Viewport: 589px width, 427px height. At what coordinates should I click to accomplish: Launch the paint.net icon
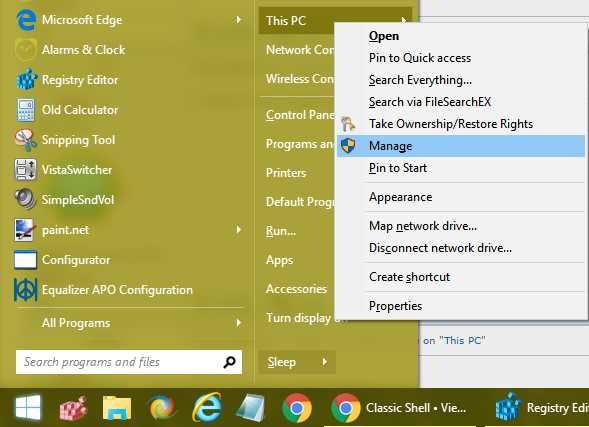tap(26, 229)
